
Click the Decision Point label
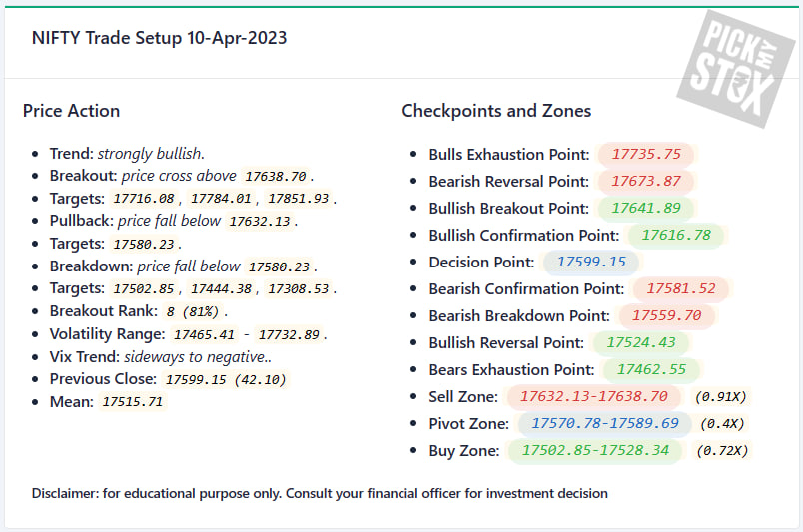tap(481, 263)
